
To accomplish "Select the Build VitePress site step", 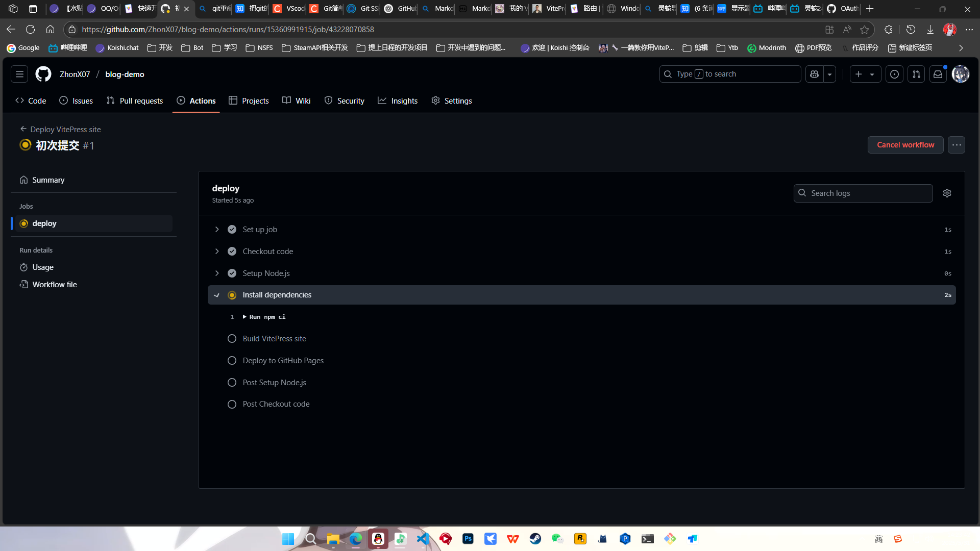I will 274,339.
